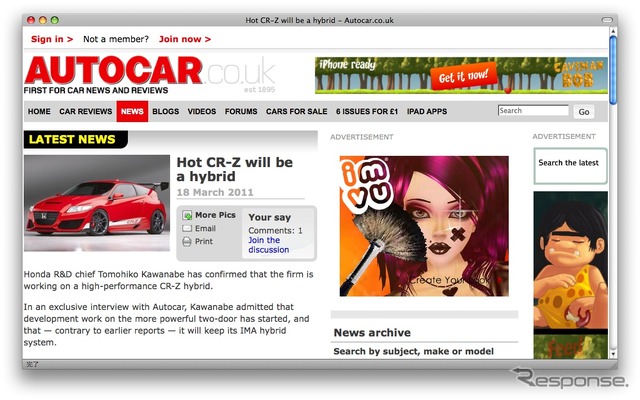
Task: Open 'Join the discussion' link
Action: (269, 245)
